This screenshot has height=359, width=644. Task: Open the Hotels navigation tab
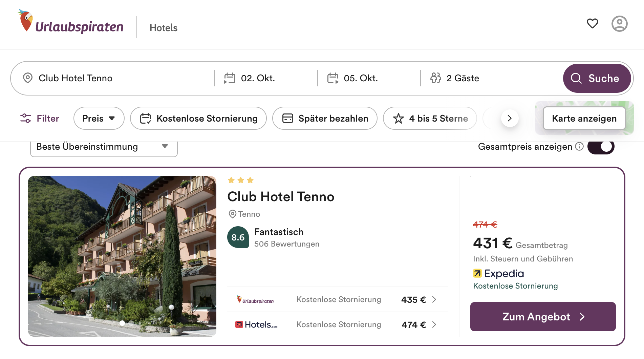pyautogui.click(x=164, y=28)
